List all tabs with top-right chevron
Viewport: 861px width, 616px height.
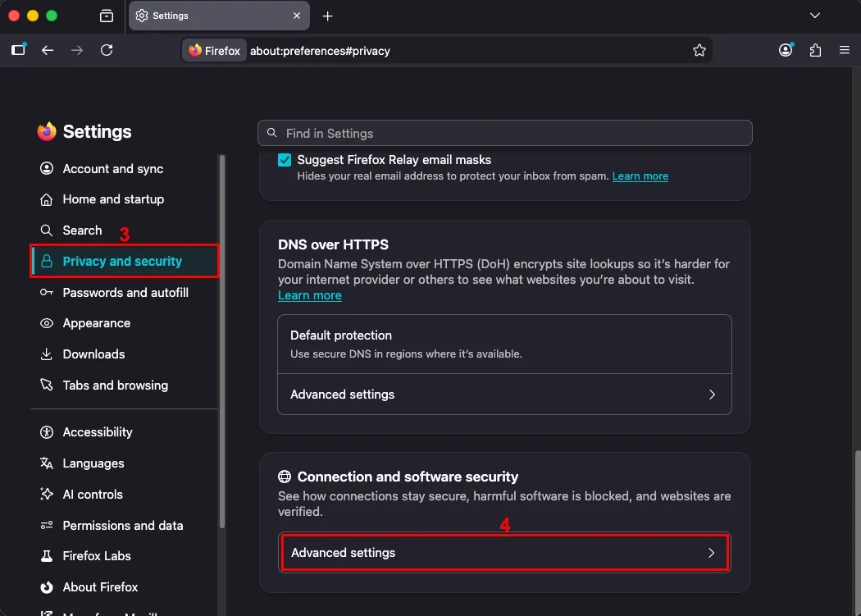tap(815, 16)
